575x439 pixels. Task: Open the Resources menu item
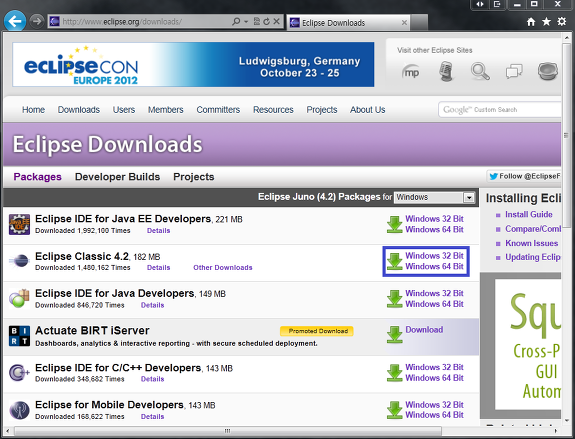point(273,110)
